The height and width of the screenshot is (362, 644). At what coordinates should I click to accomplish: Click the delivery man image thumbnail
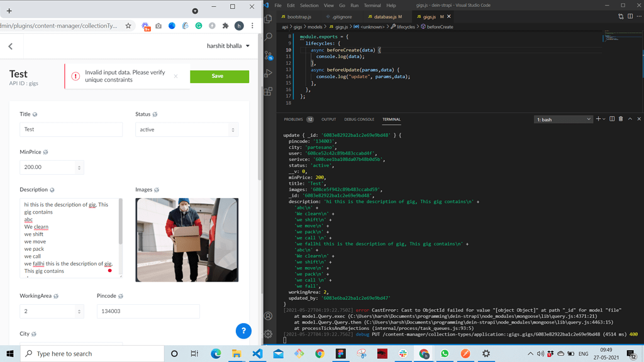coord(187,240)
